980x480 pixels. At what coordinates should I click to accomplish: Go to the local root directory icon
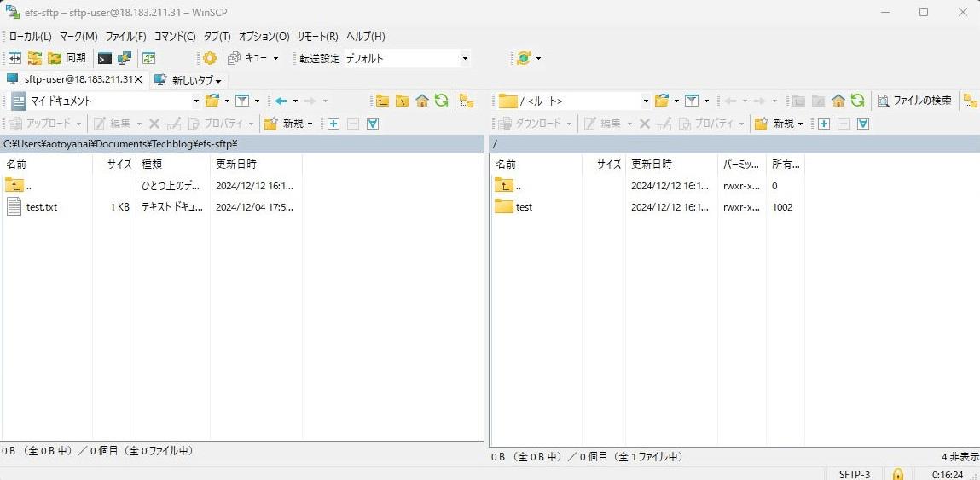[x=402, y=101]
